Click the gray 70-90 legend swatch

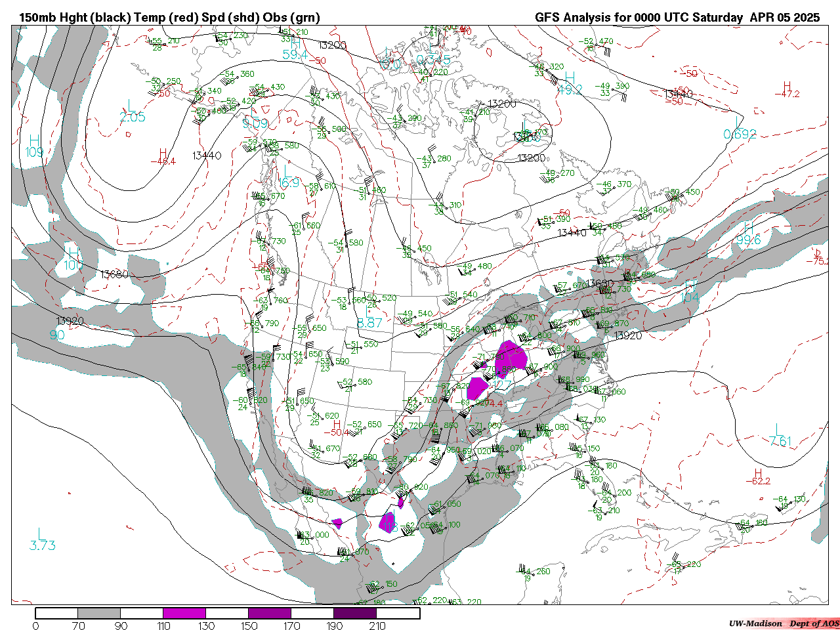click(99, 613)
